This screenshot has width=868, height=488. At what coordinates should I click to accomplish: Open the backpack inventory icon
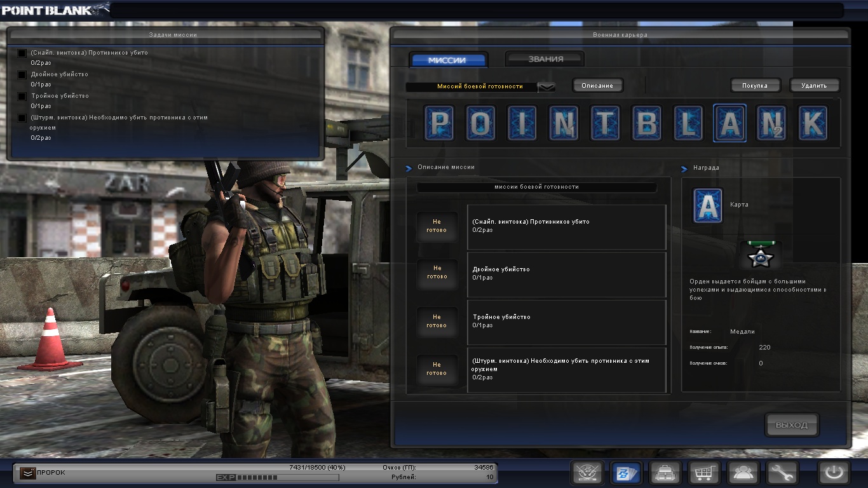coord(665,473)
